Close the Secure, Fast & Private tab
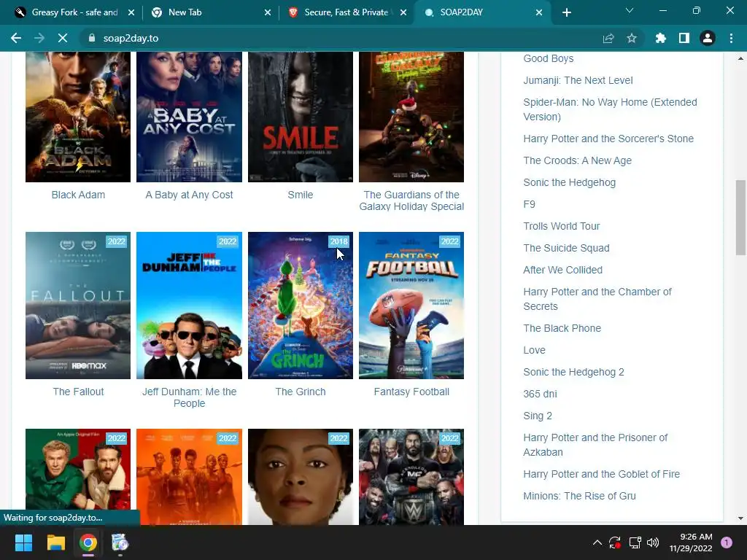747x560 pixels. (403, 12)
